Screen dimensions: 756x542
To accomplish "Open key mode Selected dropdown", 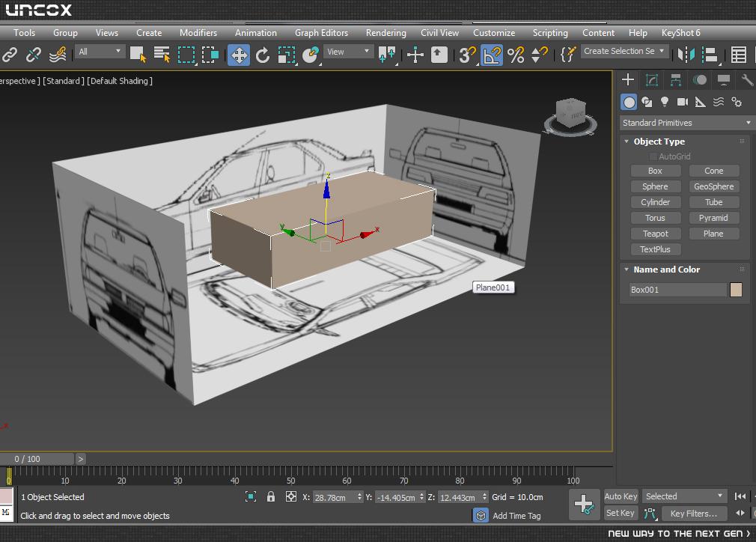I will (x=683, y=496).
